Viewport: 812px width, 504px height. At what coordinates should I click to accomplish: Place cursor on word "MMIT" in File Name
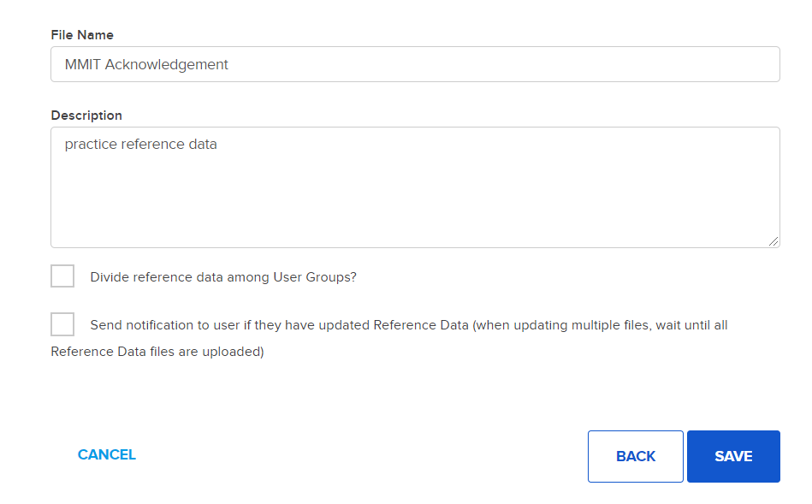[82, 65]
